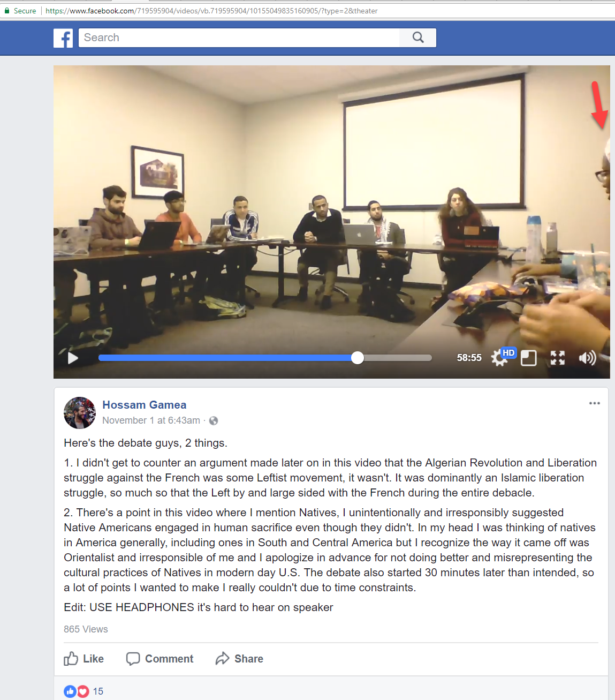This screenshot has height=700, width=615.
Task: View the 15 reactions list
Action: tap(83, 691)
